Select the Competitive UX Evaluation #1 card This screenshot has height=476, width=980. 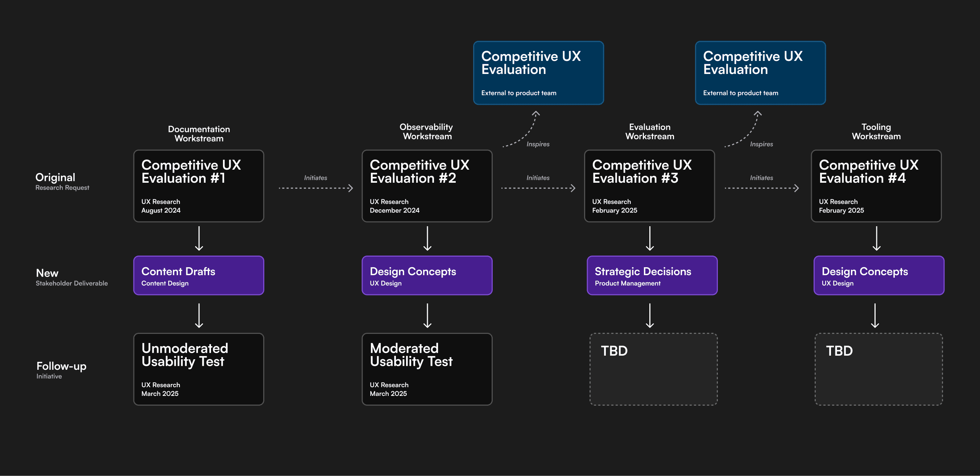point(199,186)
